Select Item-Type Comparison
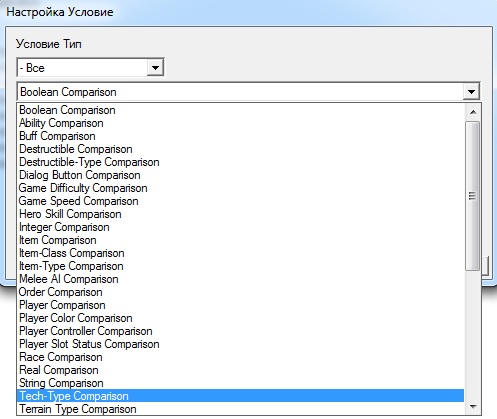Image resolution: width=497 pixels, height=419 pixels. [x=240, y=266]
